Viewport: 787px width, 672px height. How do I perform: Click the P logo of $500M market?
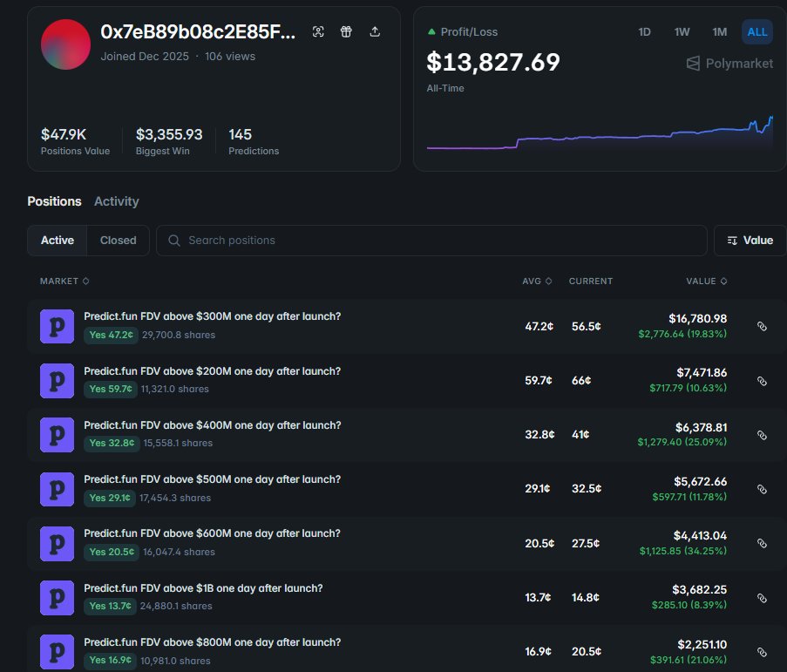tap(58, 489)
